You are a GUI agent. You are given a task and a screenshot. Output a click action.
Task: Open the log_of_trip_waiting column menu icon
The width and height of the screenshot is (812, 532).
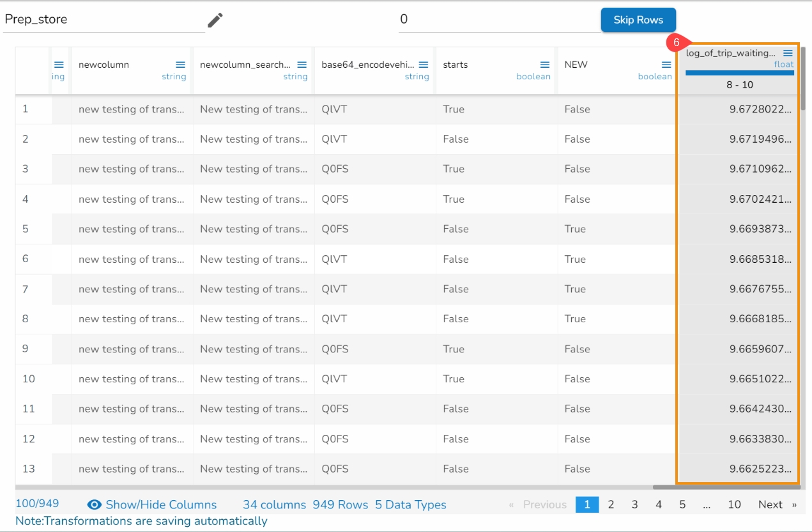point(788,53)
